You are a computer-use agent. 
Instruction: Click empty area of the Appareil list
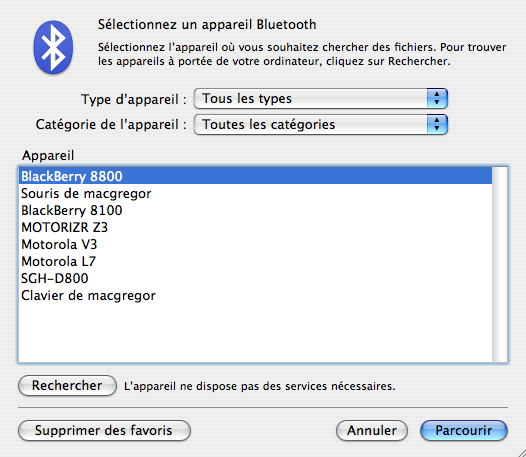pos(255,333)
